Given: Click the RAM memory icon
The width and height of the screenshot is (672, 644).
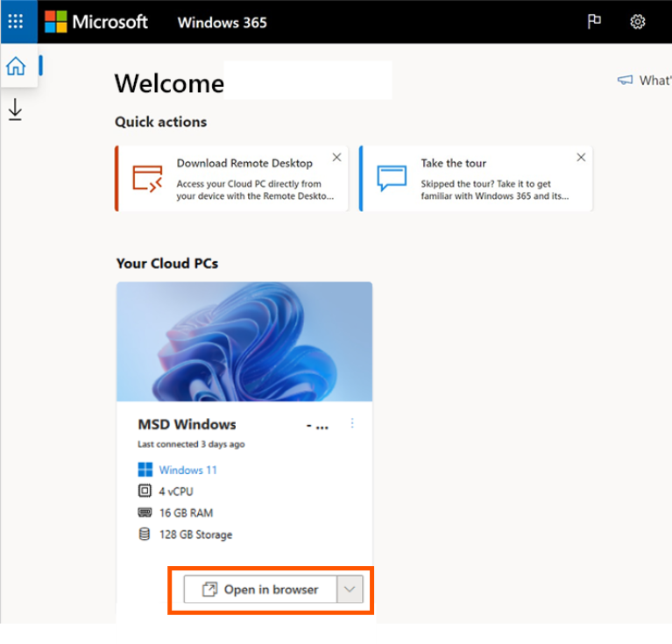Looking at the screenshot, I should pos(145,512).
